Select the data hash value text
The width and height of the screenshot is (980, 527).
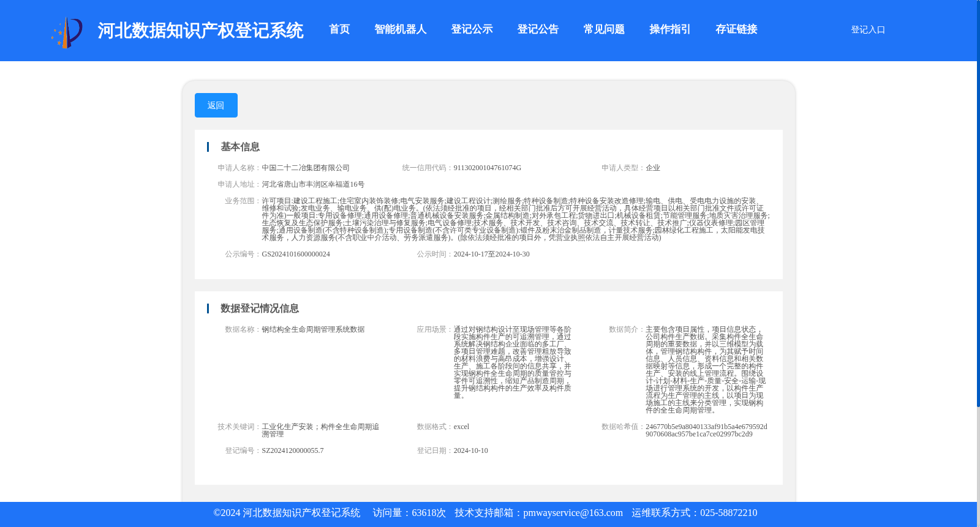pyautogui.click(x=706, y=430)
